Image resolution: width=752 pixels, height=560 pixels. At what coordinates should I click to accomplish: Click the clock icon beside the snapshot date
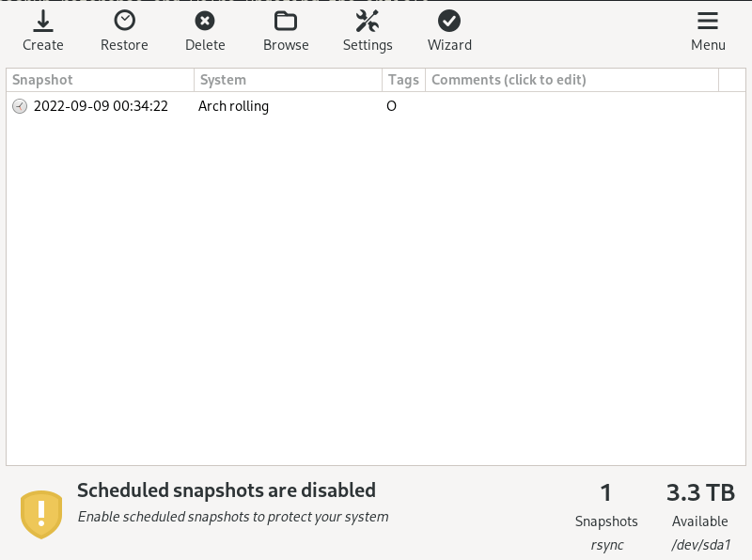pyautogui.click(x=20, y=106)
